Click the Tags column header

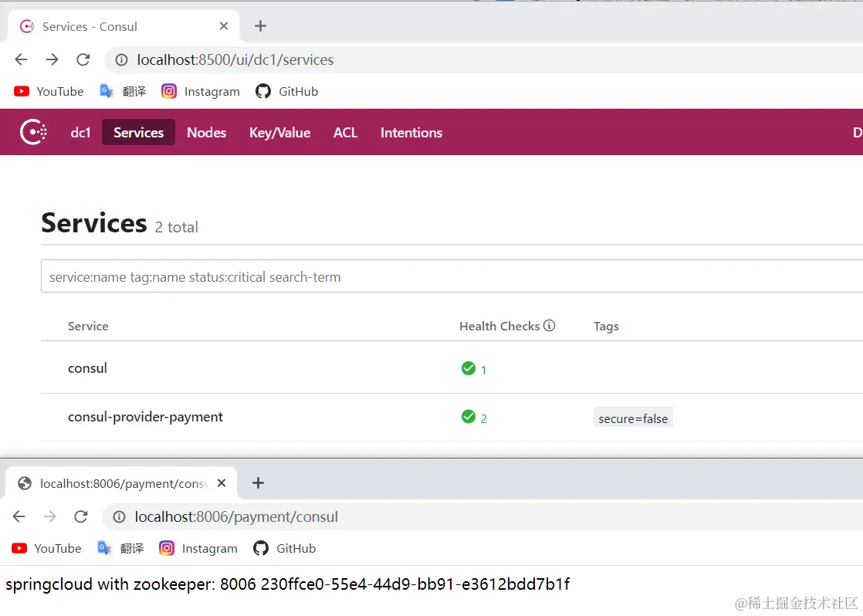coord(606,327)
